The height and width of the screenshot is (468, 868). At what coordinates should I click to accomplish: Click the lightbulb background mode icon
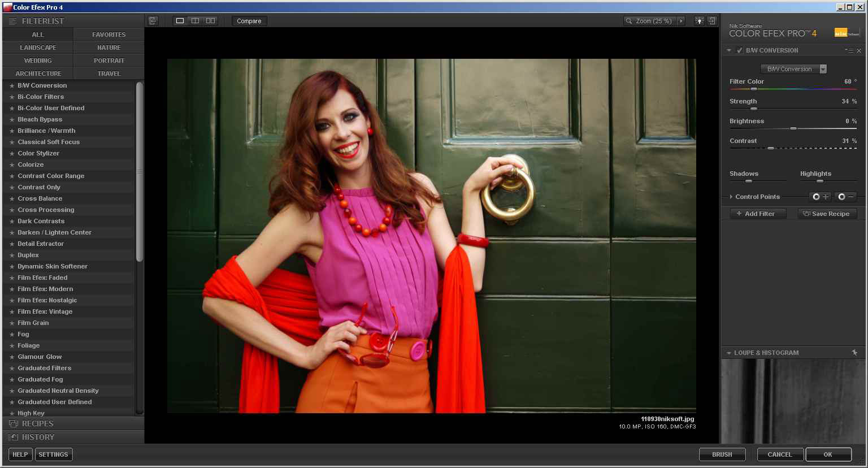[x=699, y=20]
